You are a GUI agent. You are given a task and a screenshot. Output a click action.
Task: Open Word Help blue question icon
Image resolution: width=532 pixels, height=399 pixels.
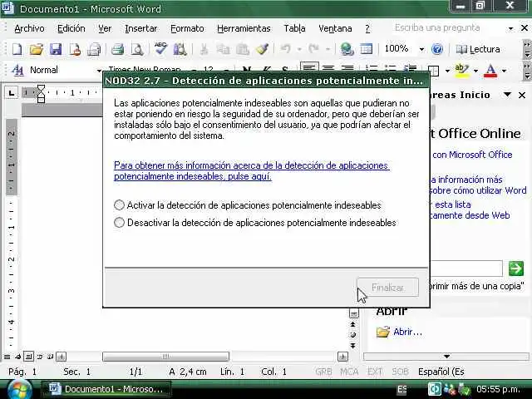pyautogui.click(x=437, y=50)
